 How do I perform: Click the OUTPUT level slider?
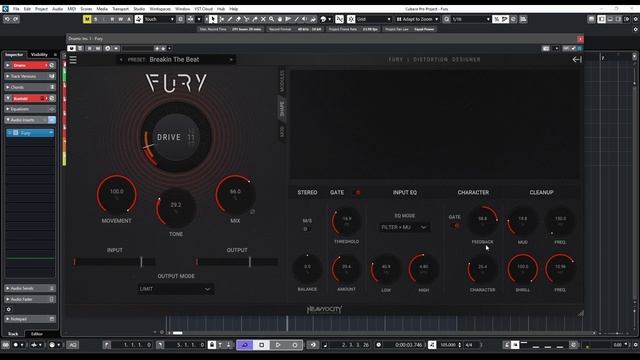click(237, 262)
